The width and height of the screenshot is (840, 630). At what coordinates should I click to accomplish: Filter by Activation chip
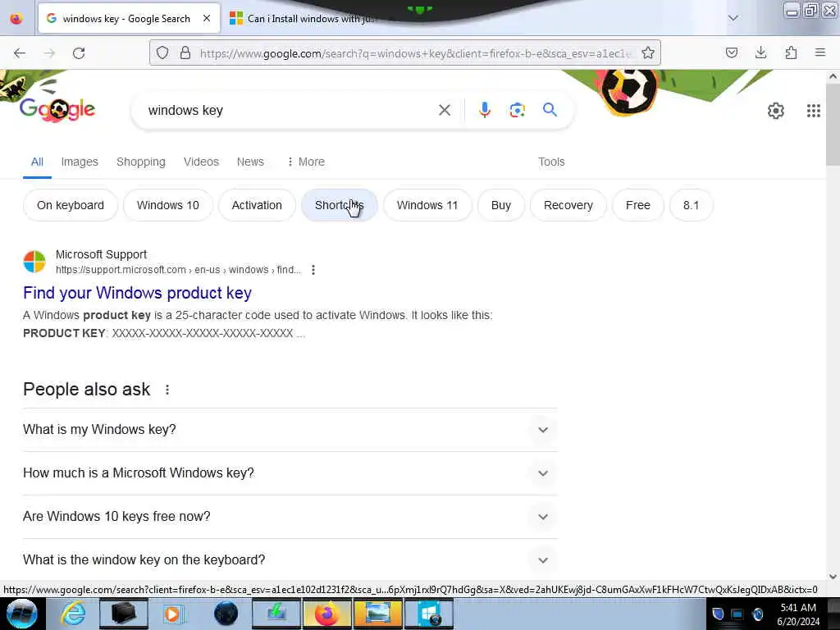[x=257, y=205]
